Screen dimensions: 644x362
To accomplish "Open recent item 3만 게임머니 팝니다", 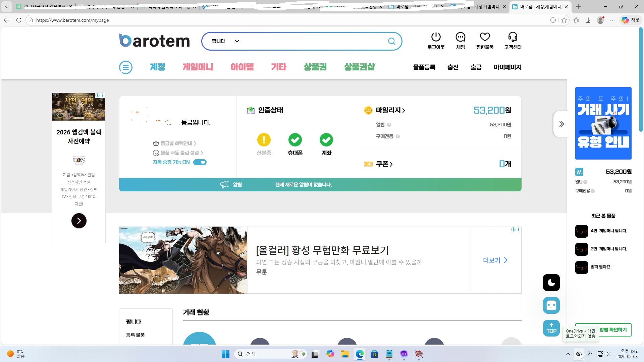I will pos(603,249).
